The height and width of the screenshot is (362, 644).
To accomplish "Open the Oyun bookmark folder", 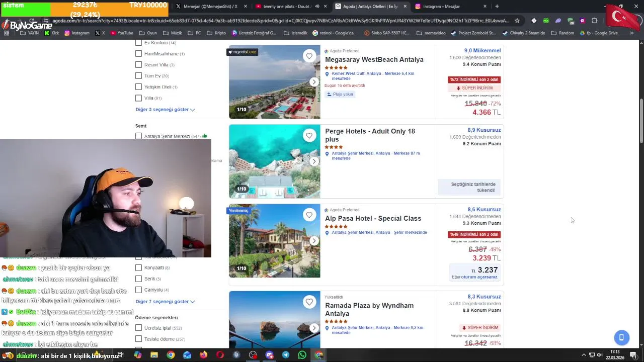I will (147, 33).
